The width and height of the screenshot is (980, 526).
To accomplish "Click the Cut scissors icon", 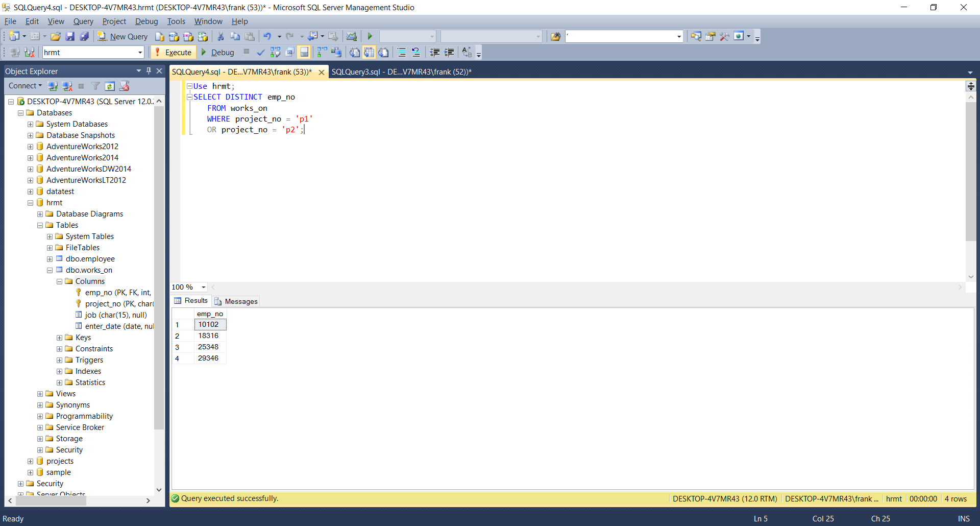I will (x=220, y=36).
